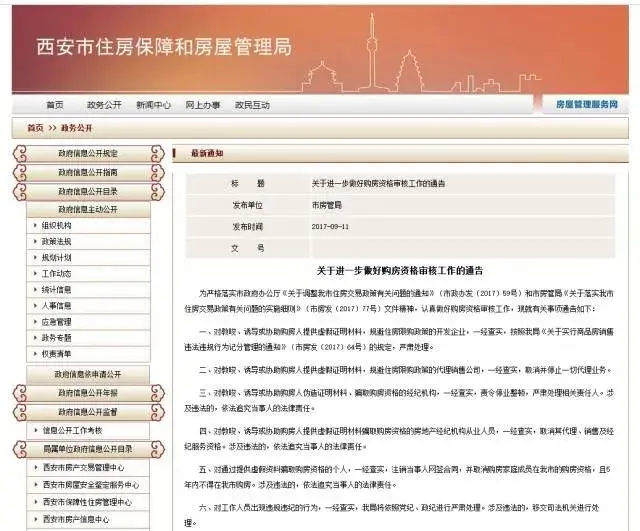
Task: Click the publish date 2017-09-11
Action: tap(330, 227)
